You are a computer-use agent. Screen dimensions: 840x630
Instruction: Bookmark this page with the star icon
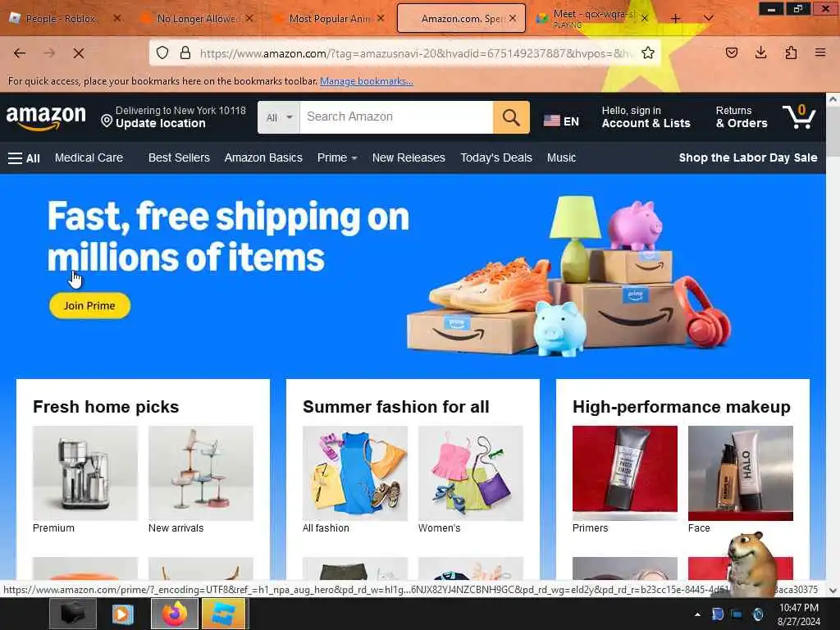(x=648, y=52)
